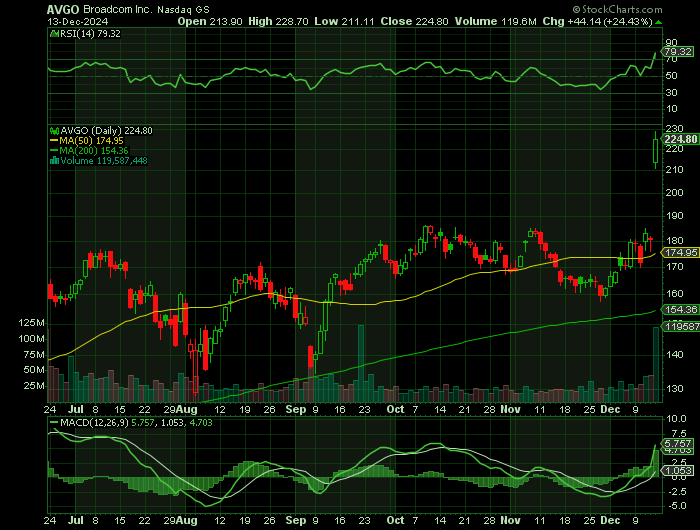Click the 190 price axis label

pos(674,216)
